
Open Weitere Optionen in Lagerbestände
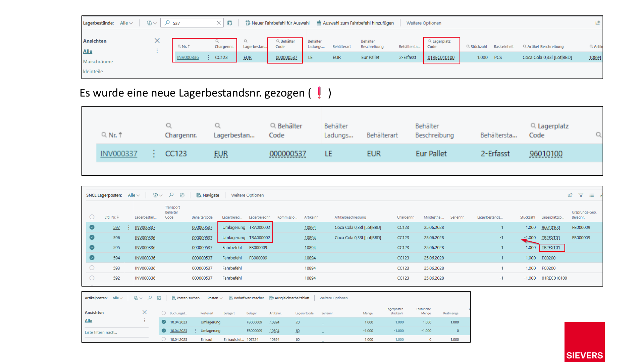(x=424, y=23)
